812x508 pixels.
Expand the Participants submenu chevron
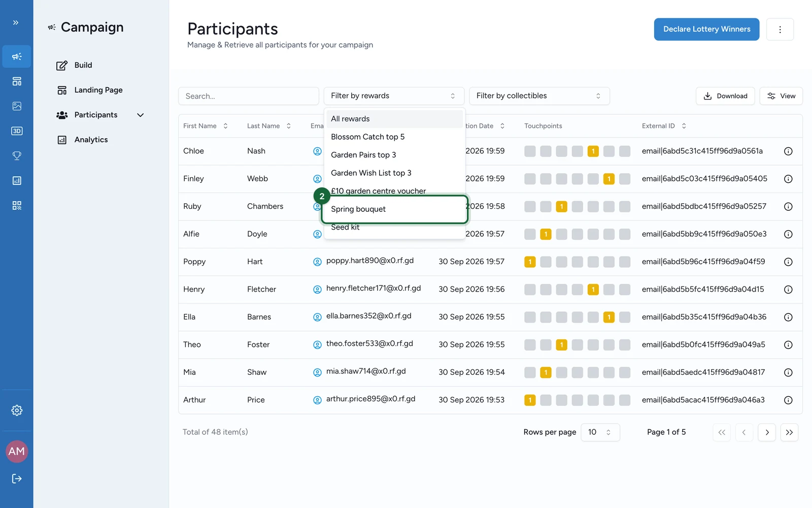pyautogui.click(x=141, y=115)
